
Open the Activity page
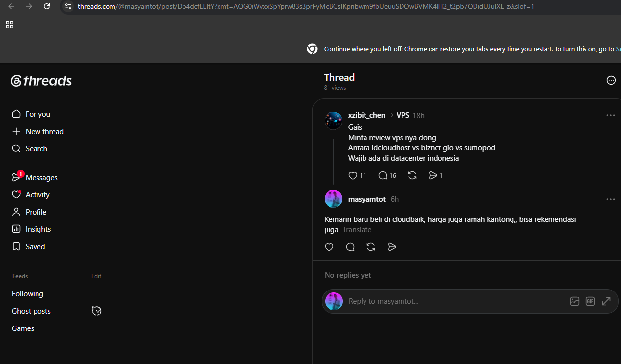(31, 194)
